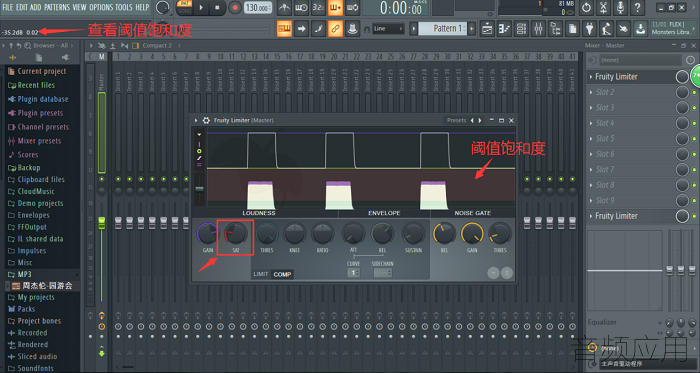Open the Compact 2 mixer layout menu
Viewport: 700px width, 373px height.
tap(157, 46)
